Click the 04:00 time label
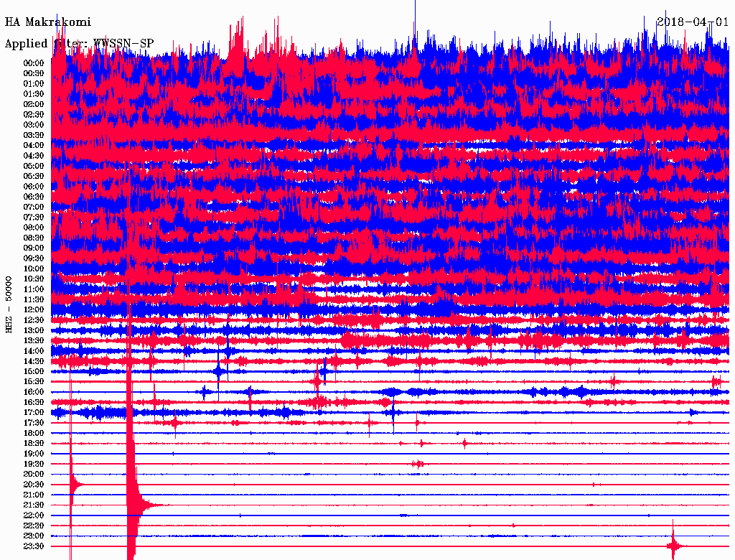The width and height of the screenshot is (735, 560). [x=34, y=146]
